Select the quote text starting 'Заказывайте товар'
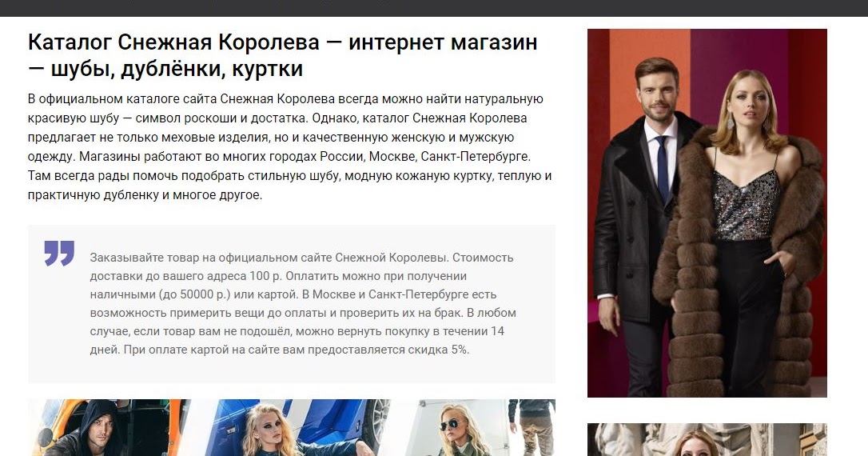The width and height of the screenshot is (868, 456). (x=303, y=304)
